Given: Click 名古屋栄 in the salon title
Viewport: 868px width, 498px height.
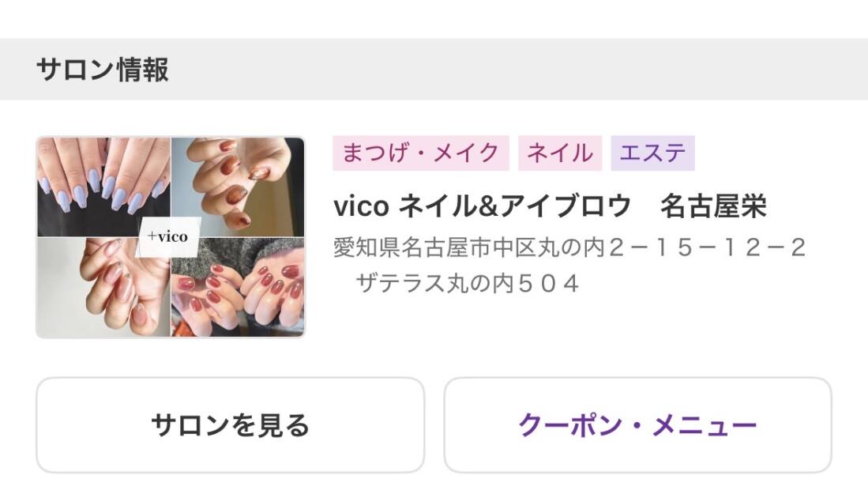Looking at the screenshot, I should click(713, 206).
